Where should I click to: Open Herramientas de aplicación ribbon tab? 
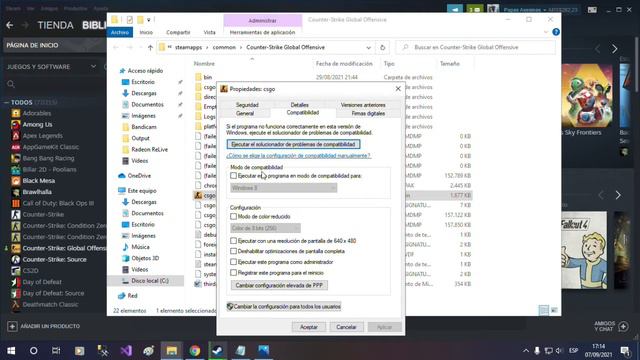(x=262, y=32)
